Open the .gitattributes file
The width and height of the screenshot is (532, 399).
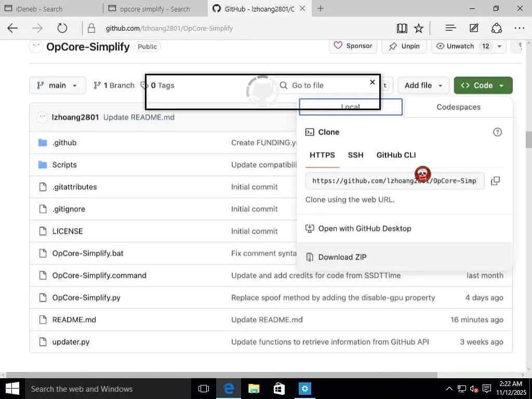pyautogui.click(x=74, y=187)
